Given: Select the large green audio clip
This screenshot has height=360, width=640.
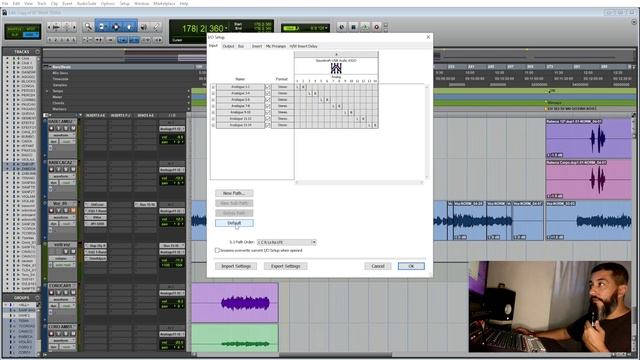Looking at the screenshot, I should (235, 338).
